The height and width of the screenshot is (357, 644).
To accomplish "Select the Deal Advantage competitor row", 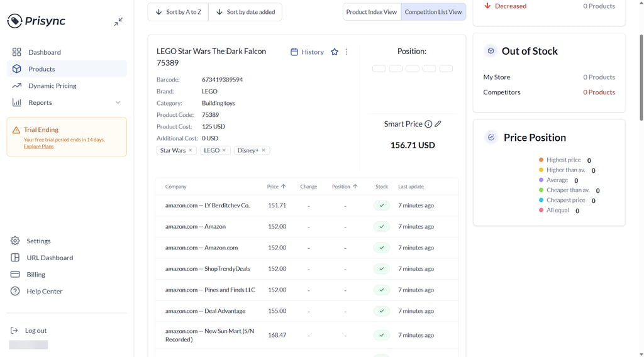I will click(x=307, y=311).
